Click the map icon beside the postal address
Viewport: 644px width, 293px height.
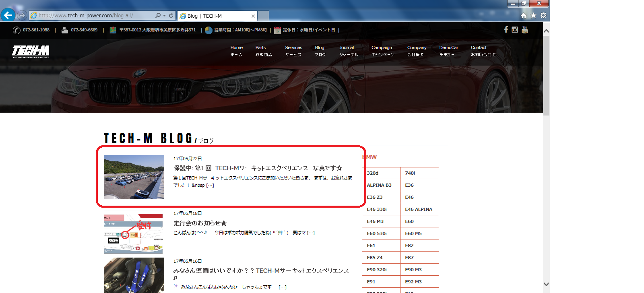tap(113, 30)
